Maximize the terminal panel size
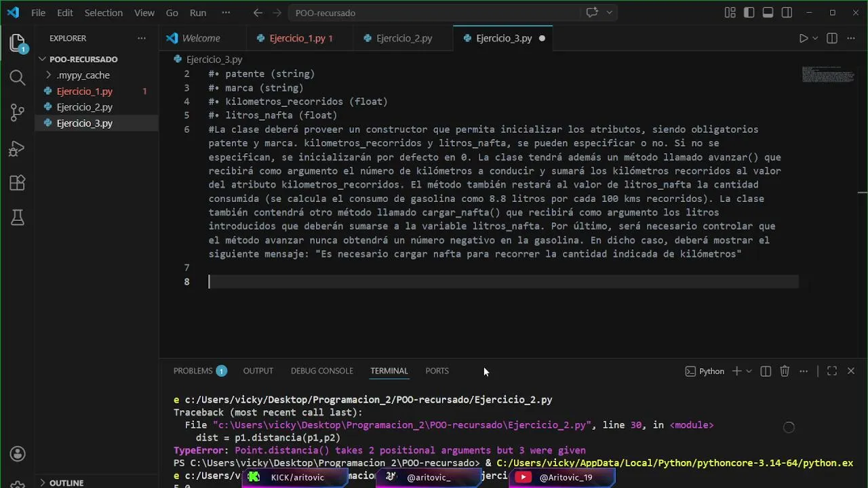The width and height of the screenshot is (868, 488). 832,371
